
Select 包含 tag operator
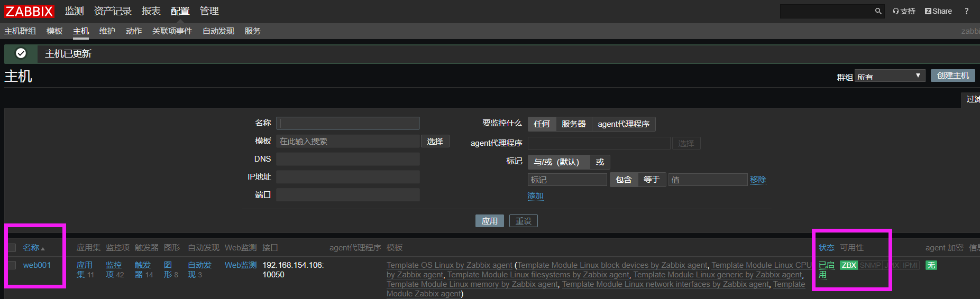click(x=624, y=180)
